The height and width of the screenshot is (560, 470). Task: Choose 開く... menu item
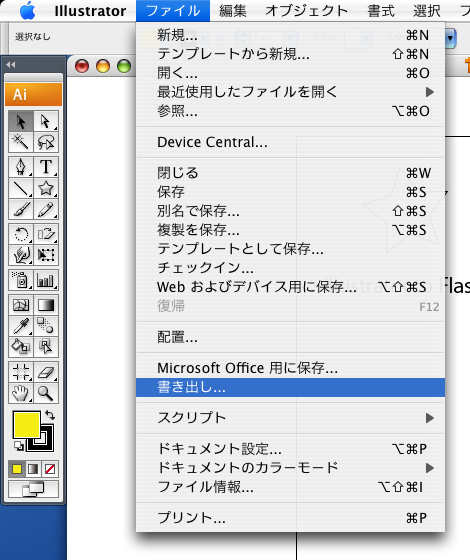click(290, 73)
